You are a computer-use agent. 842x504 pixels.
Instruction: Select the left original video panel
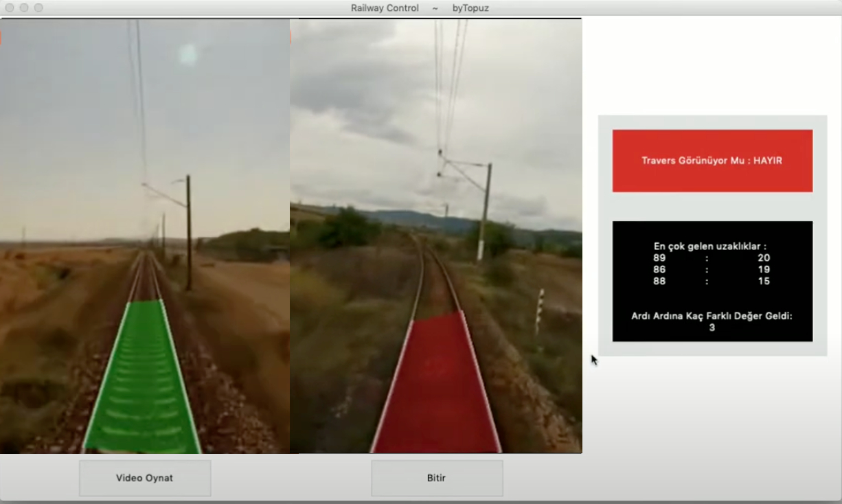144,206
